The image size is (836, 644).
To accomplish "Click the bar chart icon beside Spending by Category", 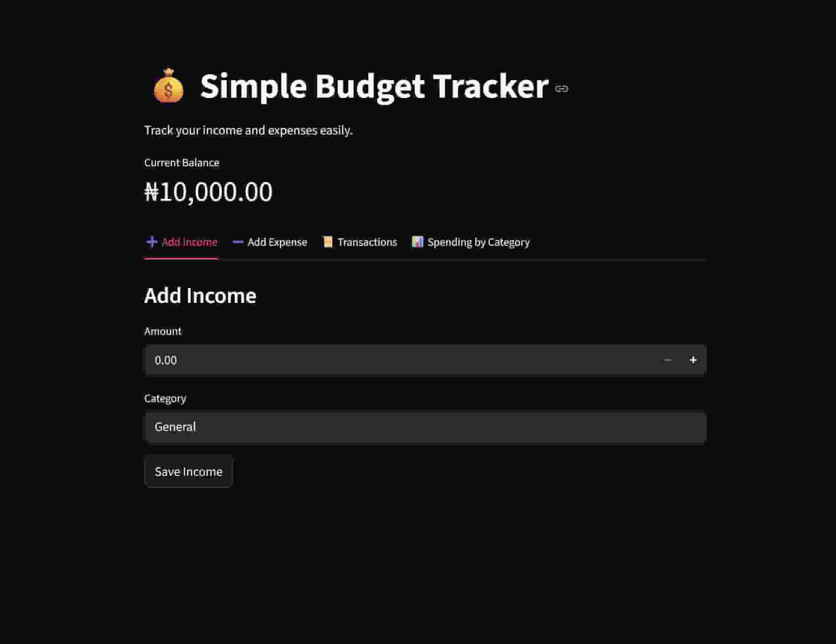I will [x=418, y=242].
